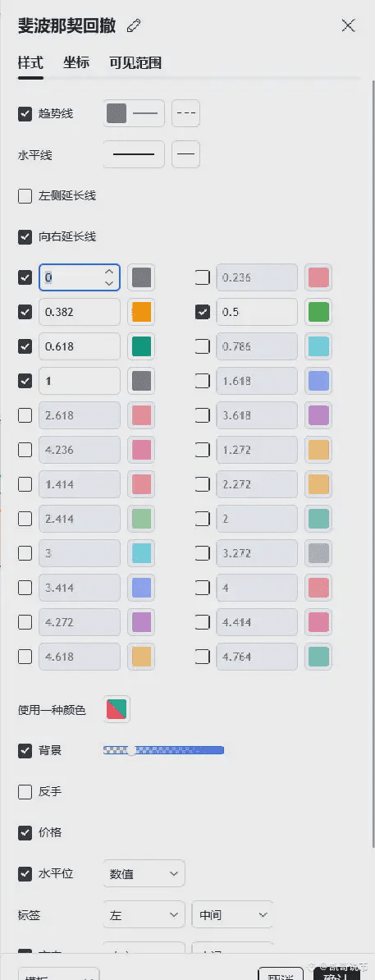The width and height of the screenshot is (375, 980).
Task: Increase level 0 value with up arrow
Action: click(109, 271)
